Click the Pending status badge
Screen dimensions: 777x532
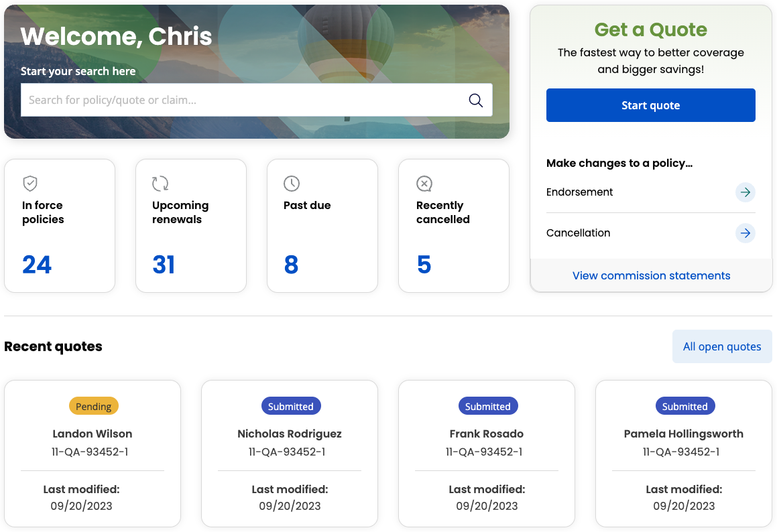pyautogui.click(x=94, y=406)
